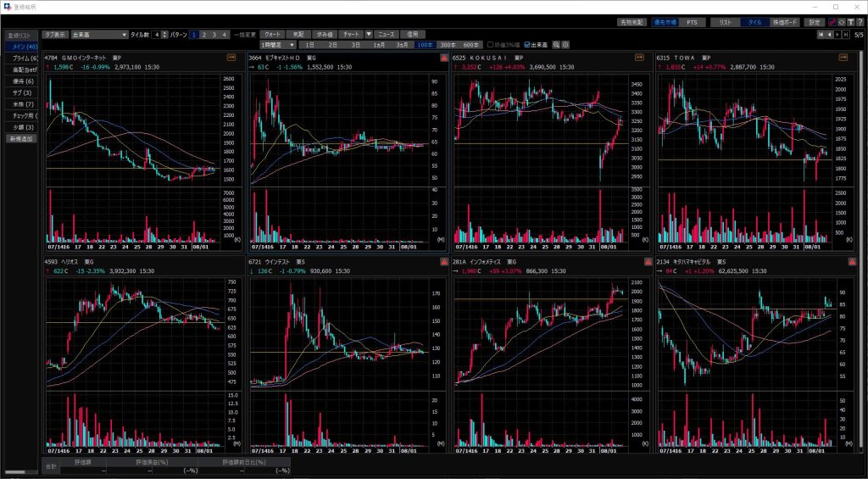Switch to the PTS market toggle
Viewport: 868px width, 479px height.
(692, 21)
